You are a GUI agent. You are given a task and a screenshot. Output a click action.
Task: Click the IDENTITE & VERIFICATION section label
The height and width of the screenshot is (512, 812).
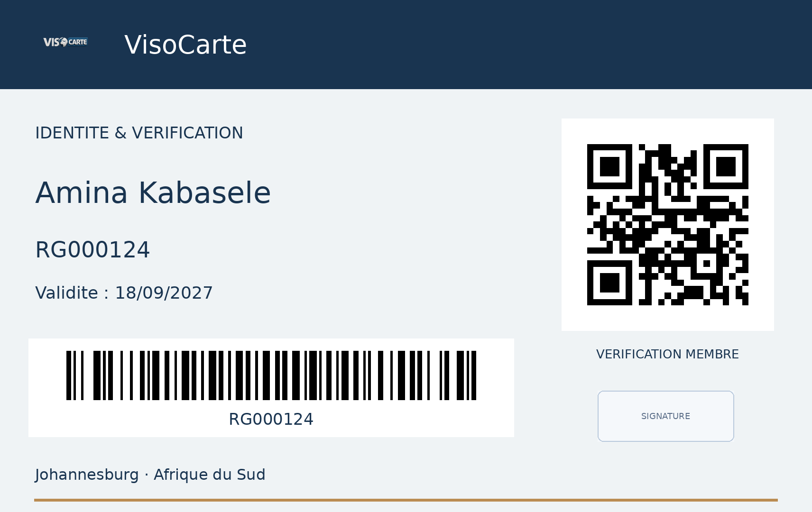[139, 133]
